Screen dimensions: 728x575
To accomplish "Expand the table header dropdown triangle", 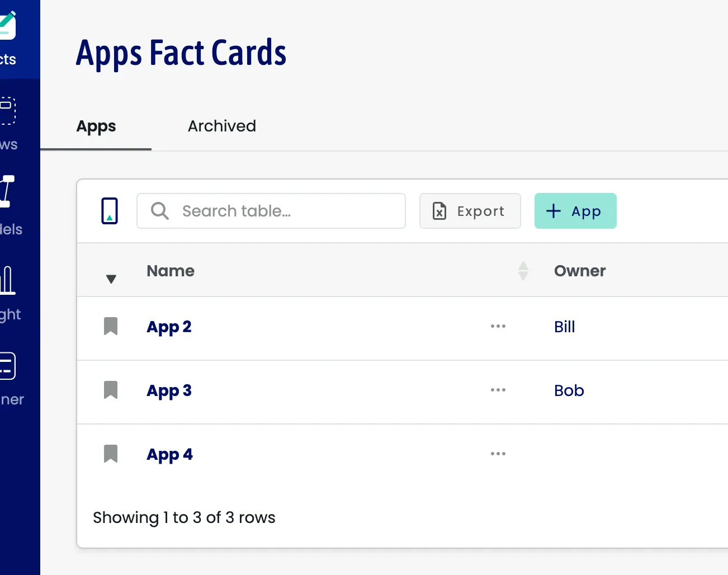I will (x=111, y=279).
